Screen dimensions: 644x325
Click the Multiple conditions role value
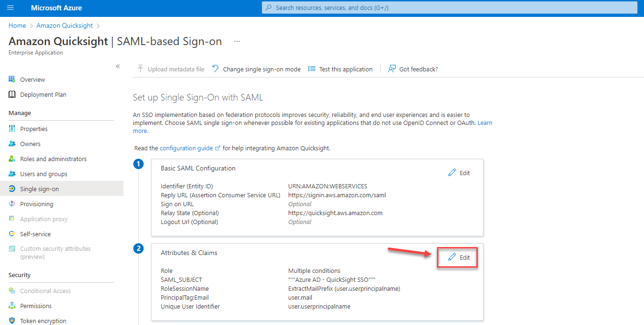(x=314, y=271)
